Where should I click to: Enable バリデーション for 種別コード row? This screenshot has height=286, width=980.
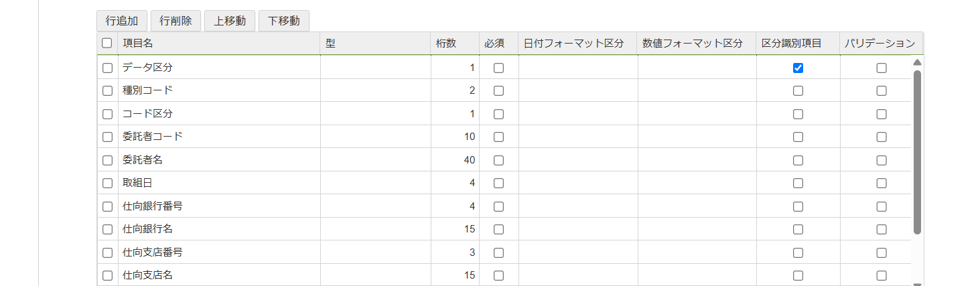[x=881, y=91]
